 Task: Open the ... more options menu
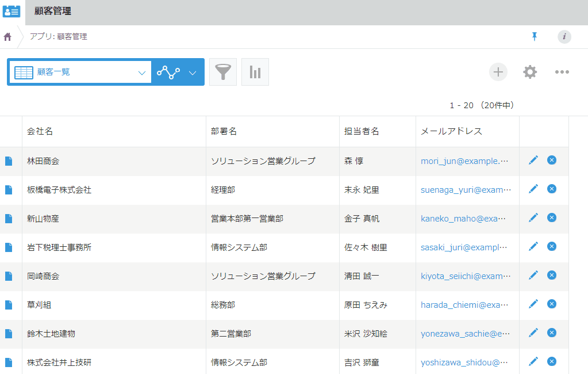pyautogui.click(x=562, y=72)
